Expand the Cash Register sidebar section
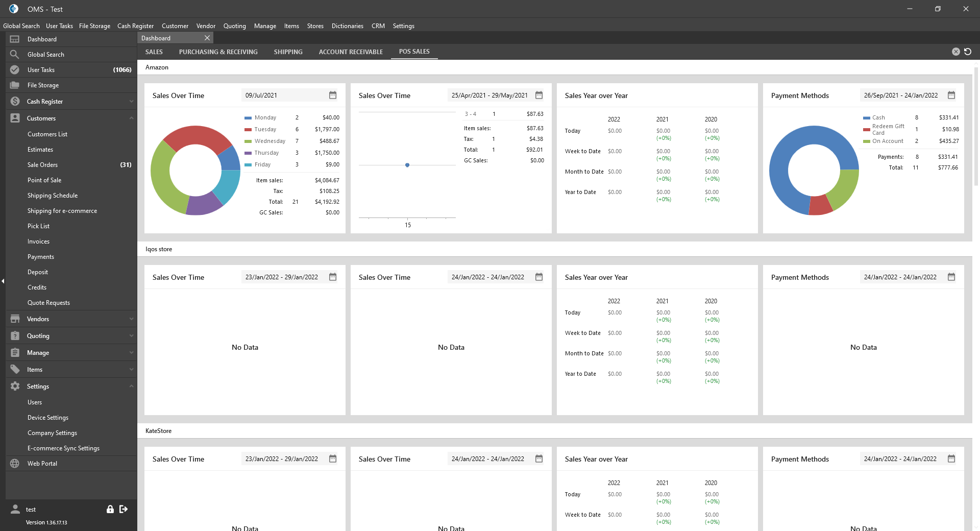980x531 pixels. click(131, 102)
